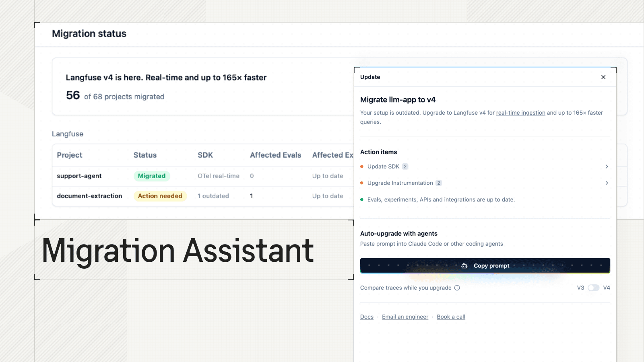
Task: Expand the Update SDK action item chevron
Action: coord(607,167)
